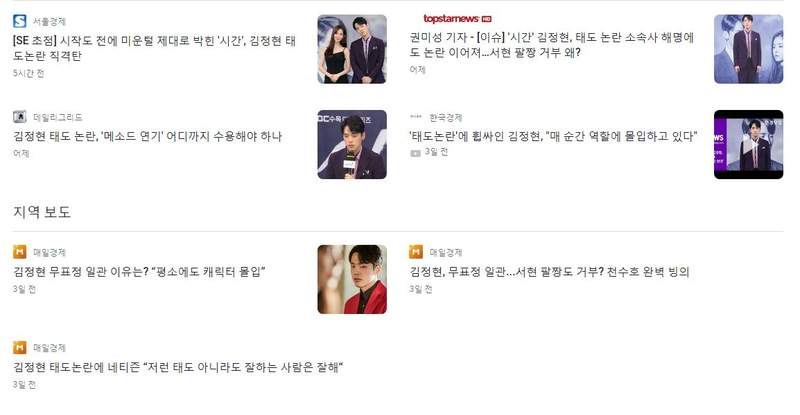Click thumbnail of man in red jacket

tap(352, 279)
